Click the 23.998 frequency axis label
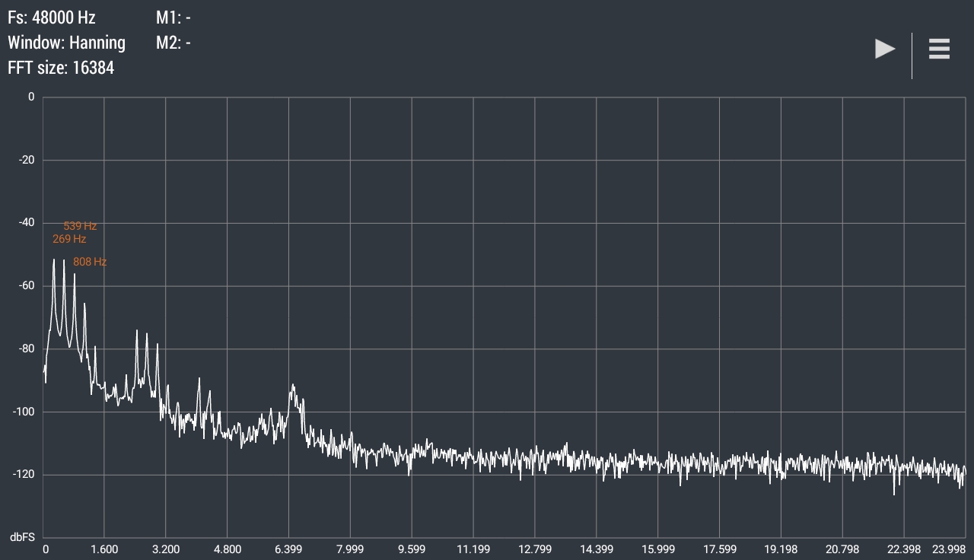Viewport: 974px width, 560px height. click(x=949, y=549)
